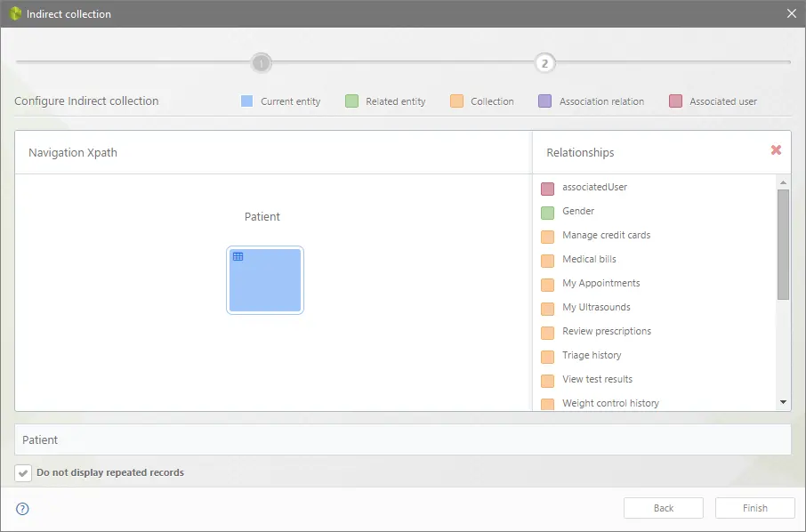The height and width of the screenshot is (532, 806).
Task: Go to wizard step 1 circle
Action: click(x=262, y=63)
